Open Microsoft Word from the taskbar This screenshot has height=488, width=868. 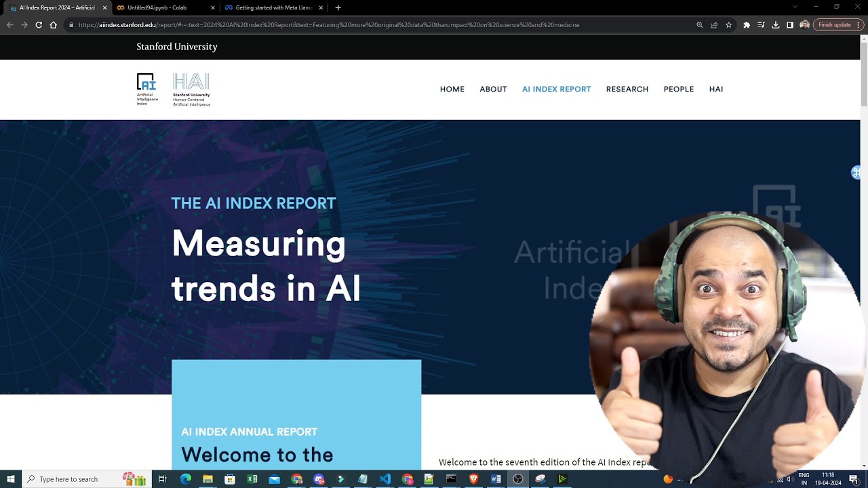pos(496,479)
